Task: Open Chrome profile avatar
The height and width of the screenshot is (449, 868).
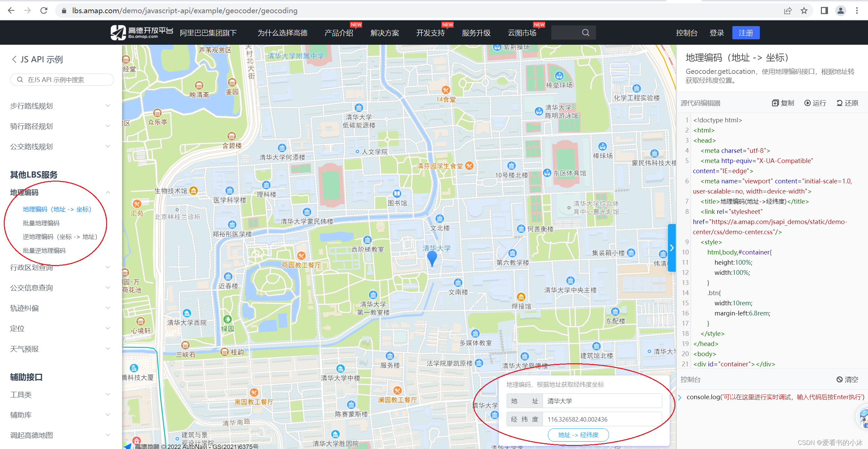Action: click(x=841, y=11)
